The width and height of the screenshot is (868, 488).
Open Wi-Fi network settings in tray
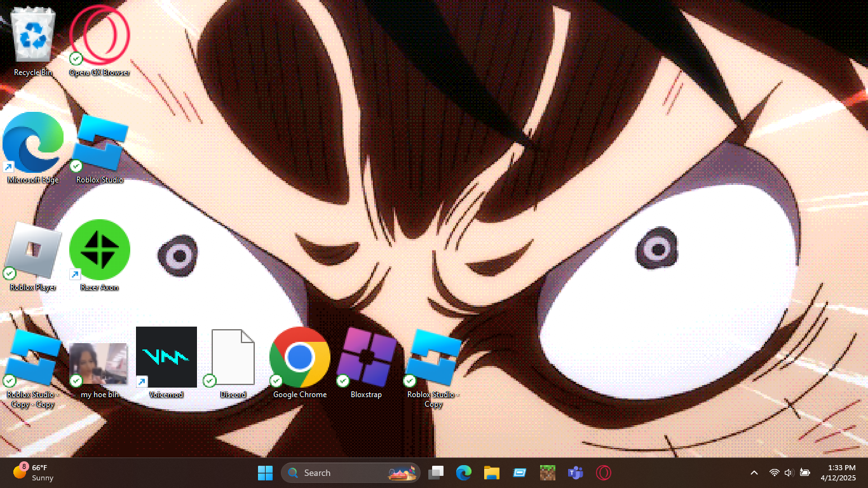click(774, 473)
